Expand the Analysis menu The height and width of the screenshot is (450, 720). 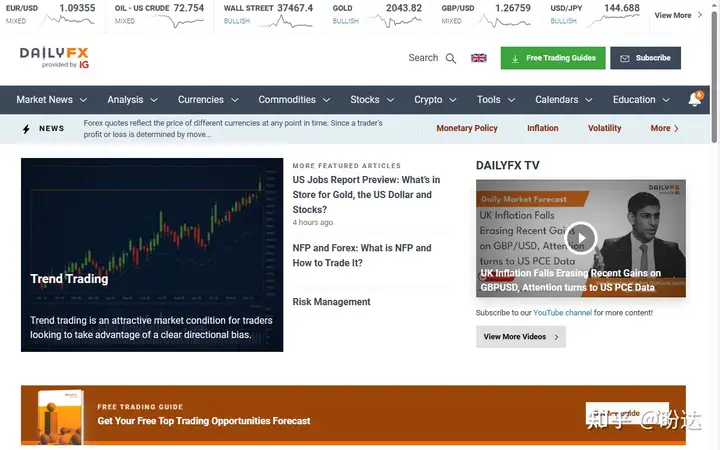(132, 100)
